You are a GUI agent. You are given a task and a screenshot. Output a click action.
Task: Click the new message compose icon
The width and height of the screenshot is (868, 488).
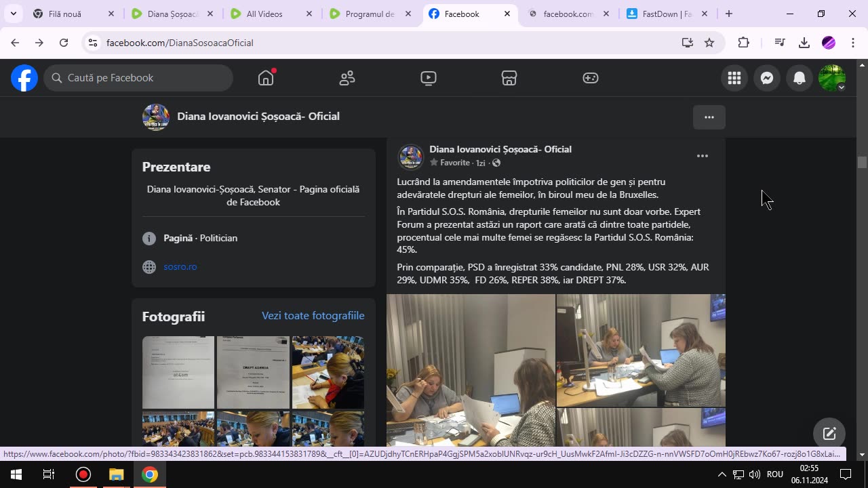(829, 434)
